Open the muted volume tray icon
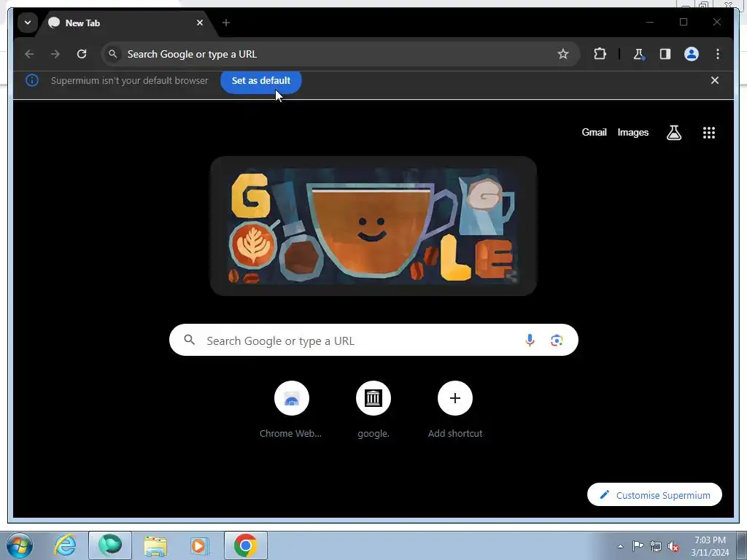This screenshot has width=747, height=560. point(673,546)
